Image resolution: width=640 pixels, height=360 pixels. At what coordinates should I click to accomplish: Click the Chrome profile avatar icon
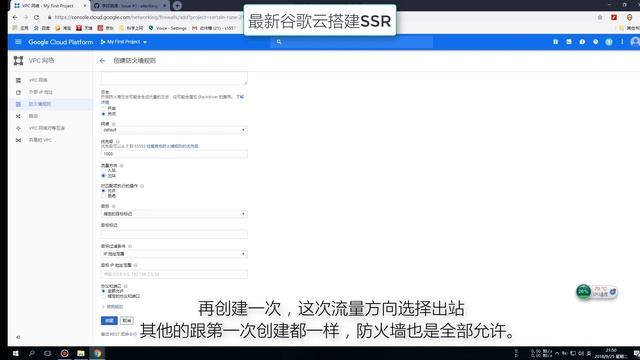pyautogui.click(x=629, y=17)
